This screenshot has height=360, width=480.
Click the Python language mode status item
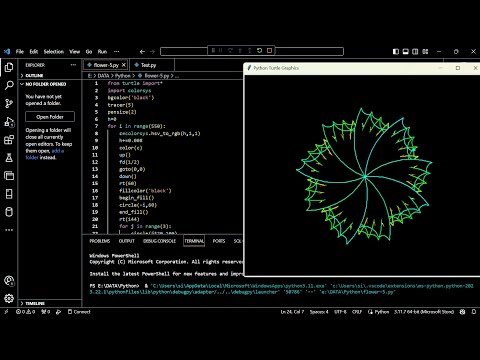[382, 312]
